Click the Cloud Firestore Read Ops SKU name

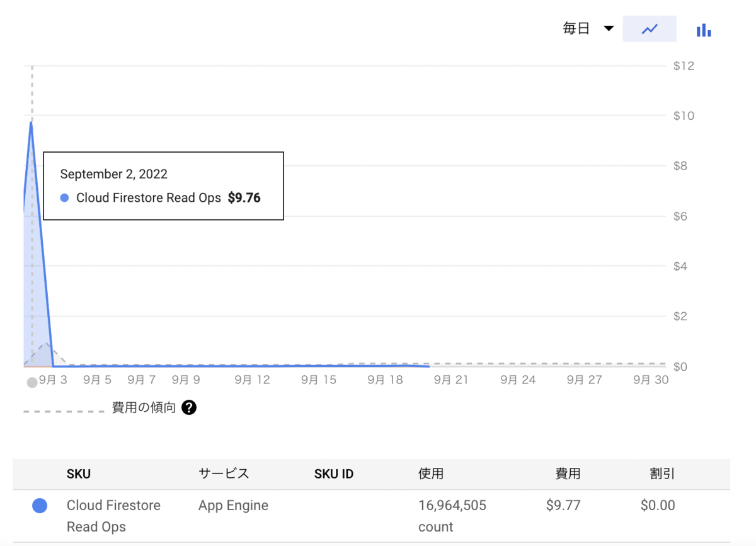coord(113,516)
